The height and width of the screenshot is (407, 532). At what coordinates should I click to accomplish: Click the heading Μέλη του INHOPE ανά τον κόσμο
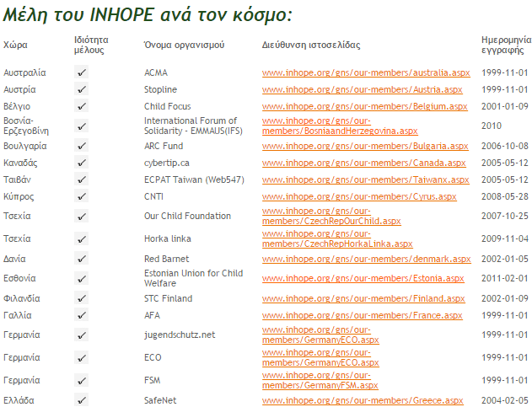[x=148, y=15]
